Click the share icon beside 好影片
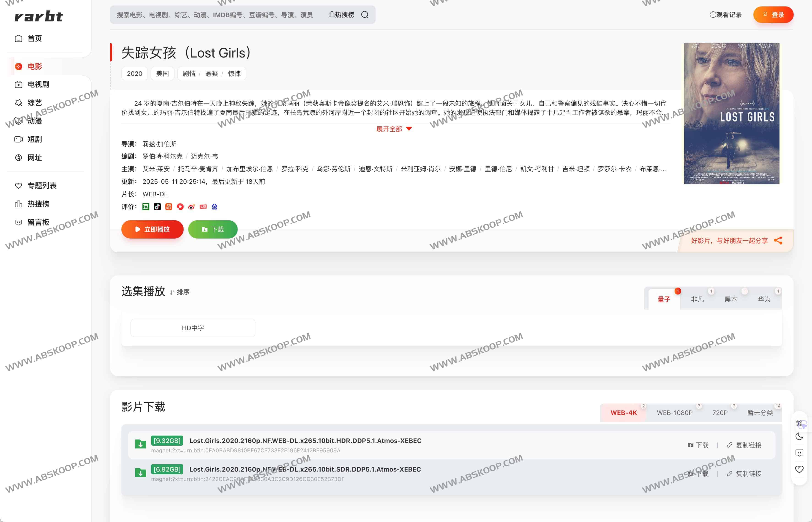 click(778, 241)
